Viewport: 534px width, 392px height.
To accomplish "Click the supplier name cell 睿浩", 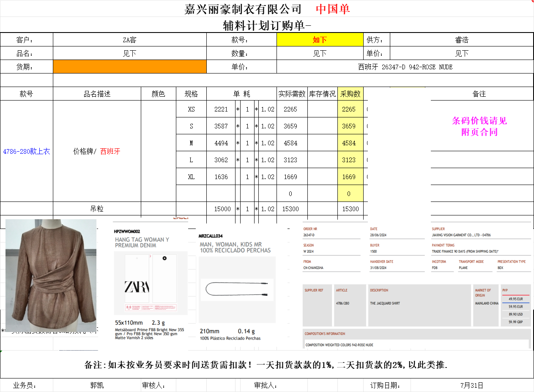I will [461, 40].
